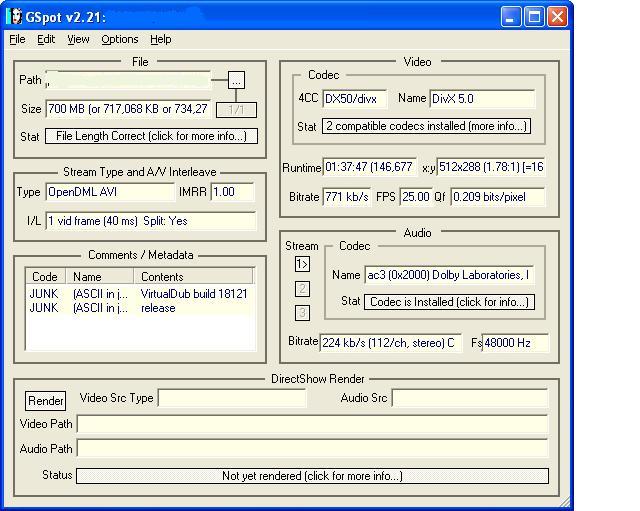Click '2 compatible codecs installed' button

[x=426, y=126]
